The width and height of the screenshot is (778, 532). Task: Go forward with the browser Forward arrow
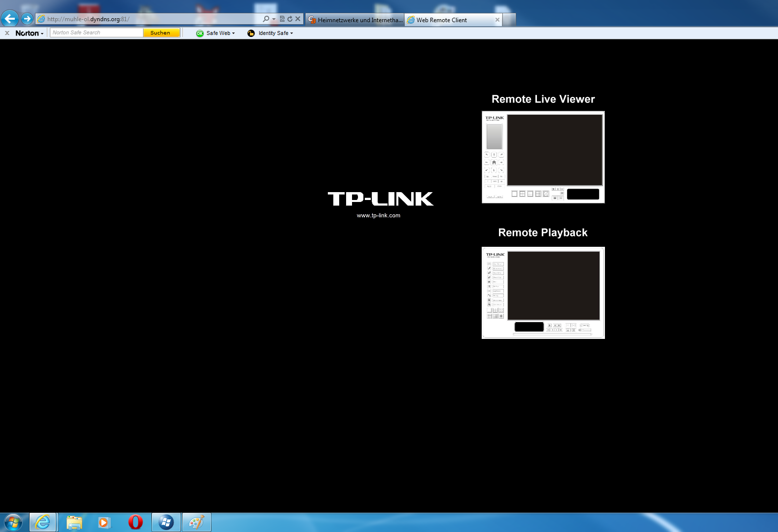pyautogui.click(x=27, y=19)
